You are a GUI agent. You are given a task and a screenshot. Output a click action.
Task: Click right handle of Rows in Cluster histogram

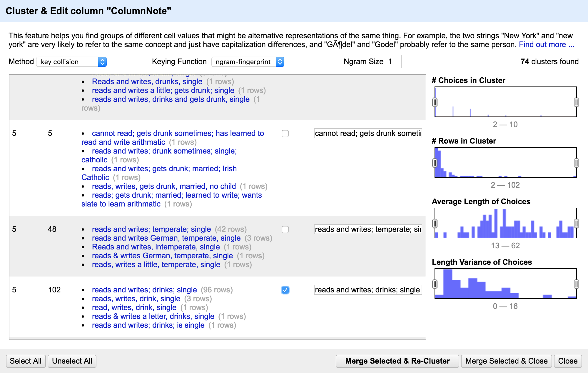coord(576,163)
